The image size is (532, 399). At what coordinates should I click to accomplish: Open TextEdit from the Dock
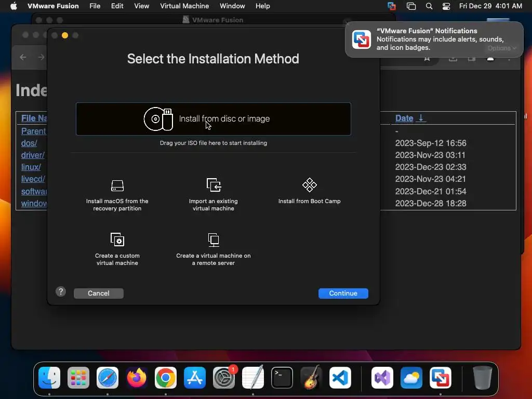click(x=253, y=378)
